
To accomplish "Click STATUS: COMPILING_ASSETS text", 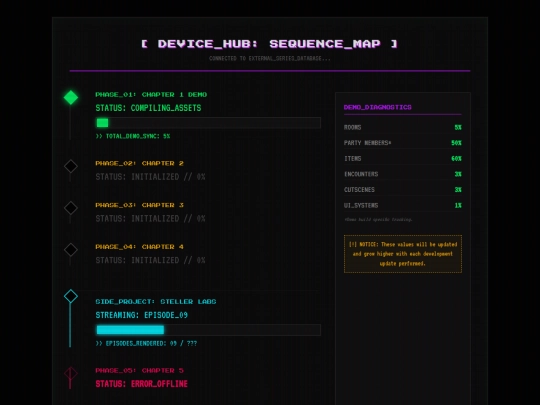I will pyautogui.click(x=148, y=108).
